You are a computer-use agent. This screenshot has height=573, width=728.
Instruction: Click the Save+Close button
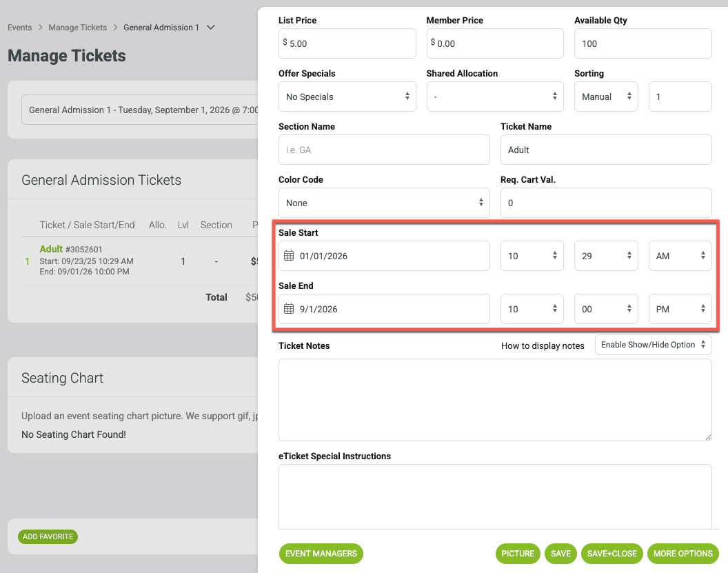click(x=612, y=554)
